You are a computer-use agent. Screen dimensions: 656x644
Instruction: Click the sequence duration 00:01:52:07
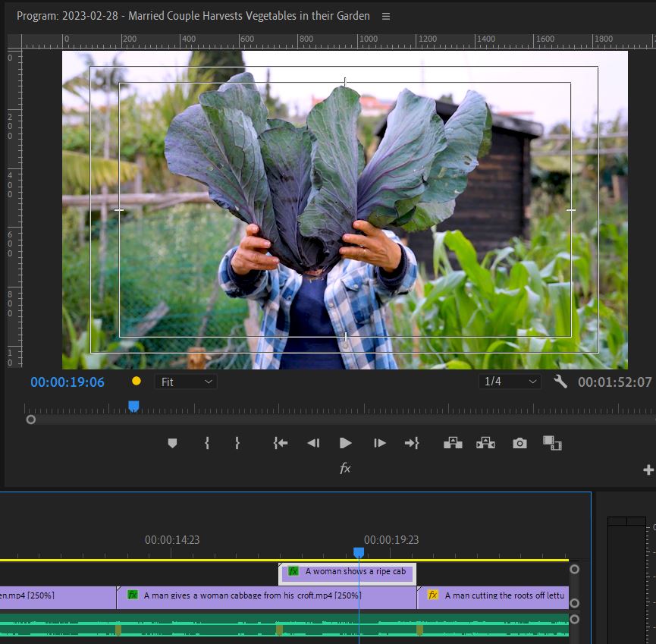click(x=614, y=382)
